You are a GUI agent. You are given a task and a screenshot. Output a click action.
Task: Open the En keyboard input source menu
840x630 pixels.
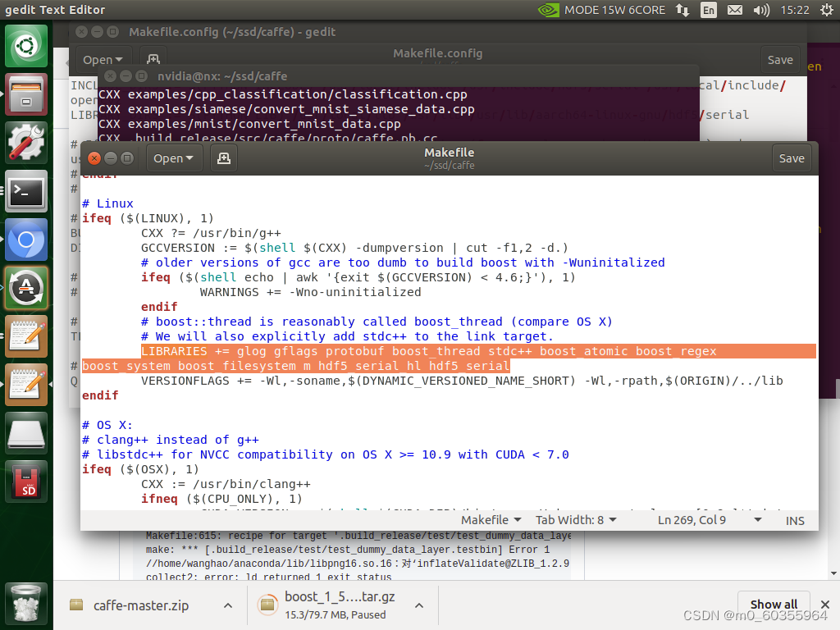pyautogui.click(x=708, y=10)
